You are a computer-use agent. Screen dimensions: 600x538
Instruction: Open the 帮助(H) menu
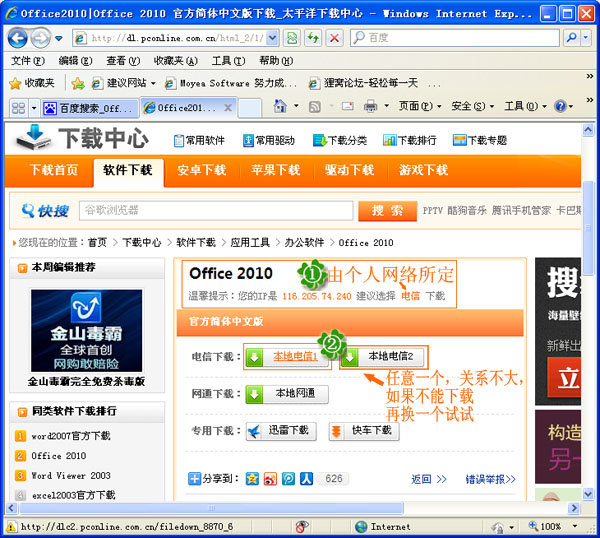(x=276, y=61)
